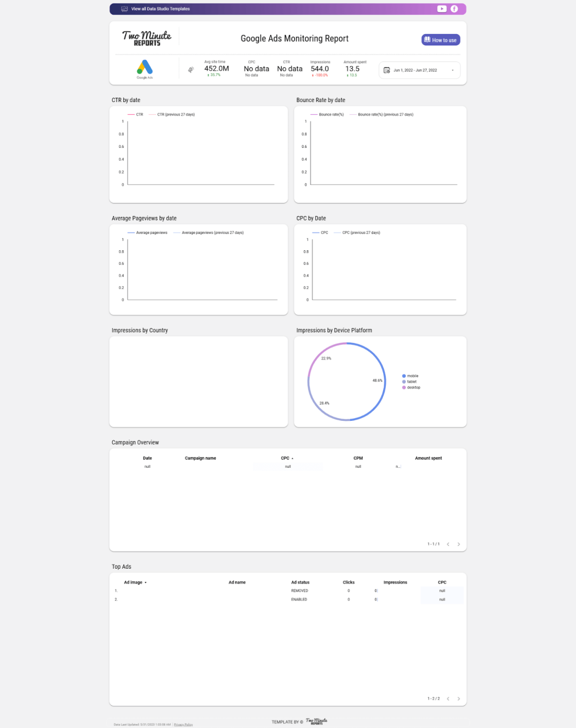
Task: Select the Google Ads logo
Action: (146, 67)
